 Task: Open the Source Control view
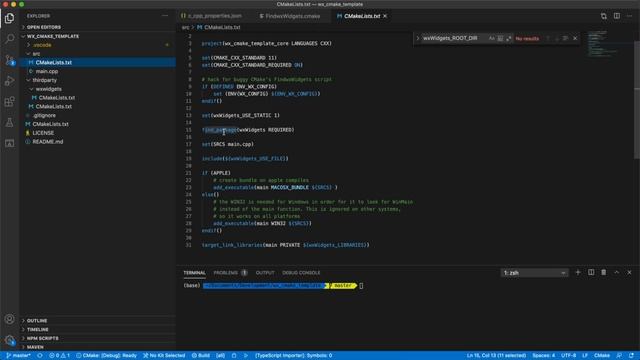[x=9, y=60]
